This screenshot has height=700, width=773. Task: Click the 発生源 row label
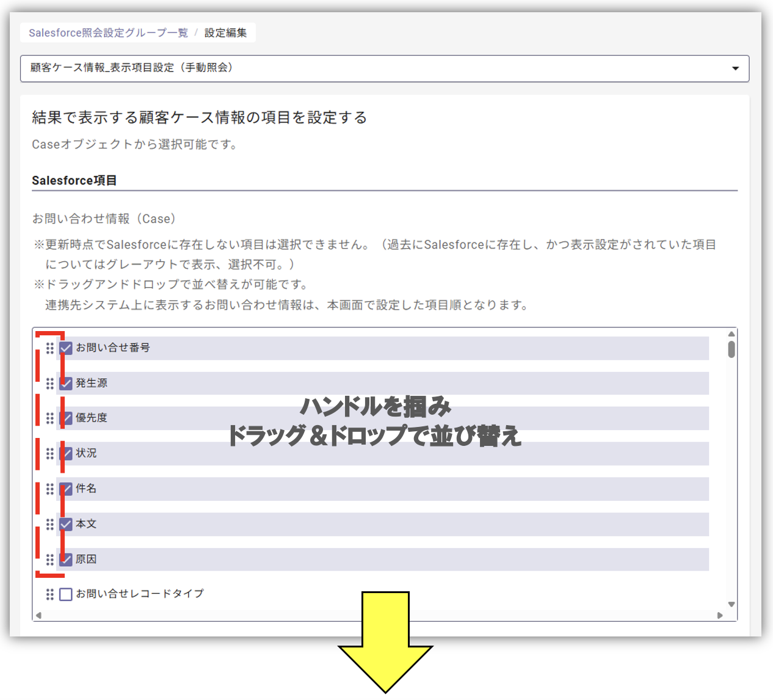[x=92, y=383]
